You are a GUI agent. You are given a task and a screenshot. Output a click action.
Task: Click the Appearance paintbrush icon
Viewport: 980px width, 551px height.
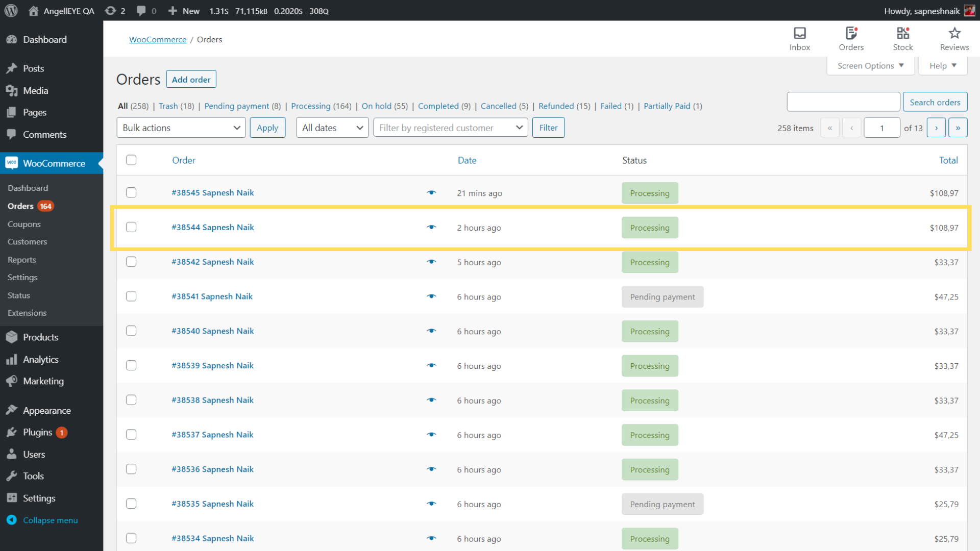(x=12, y=410)
